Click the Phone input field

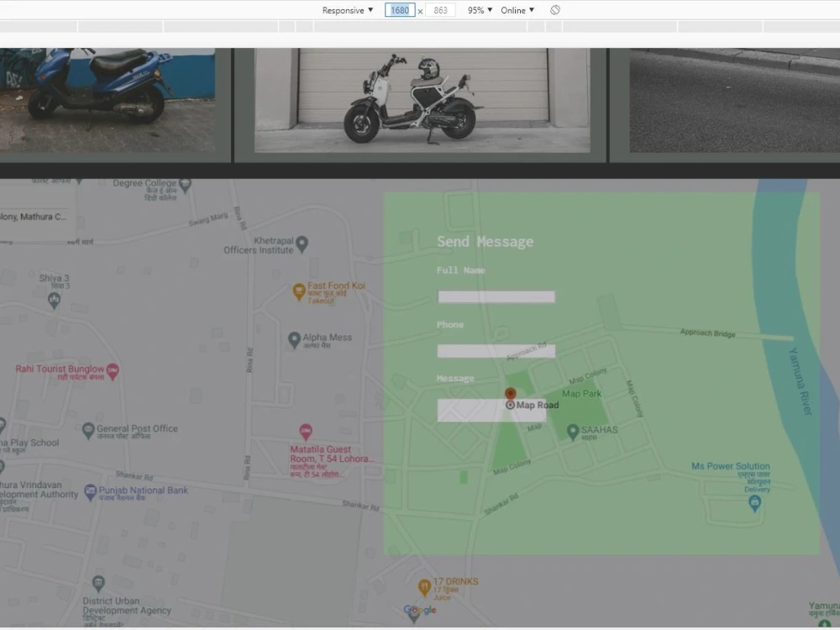pyautogui.click(x=496, y=351)
